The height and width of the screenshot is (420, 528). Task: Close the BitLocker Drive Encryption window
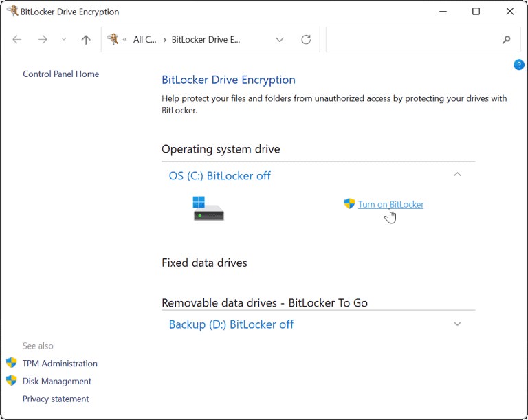pos(510,12)
